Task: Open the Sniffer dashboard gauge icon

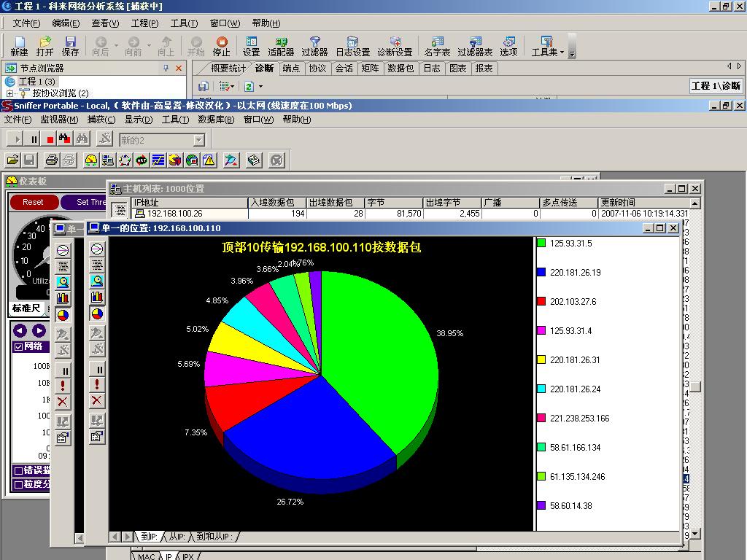Action: [91, 160]
